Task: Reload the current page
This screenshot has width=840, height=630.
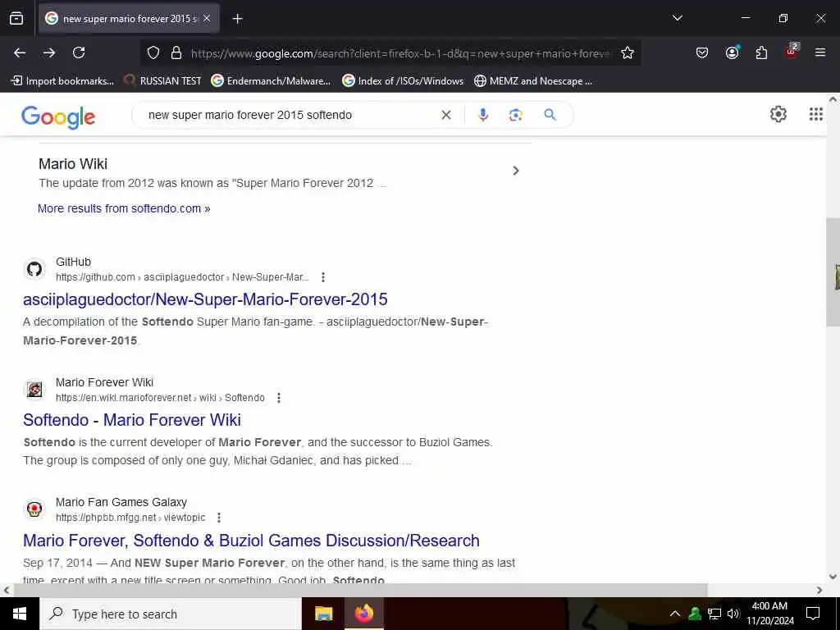Action: (79, 52)
